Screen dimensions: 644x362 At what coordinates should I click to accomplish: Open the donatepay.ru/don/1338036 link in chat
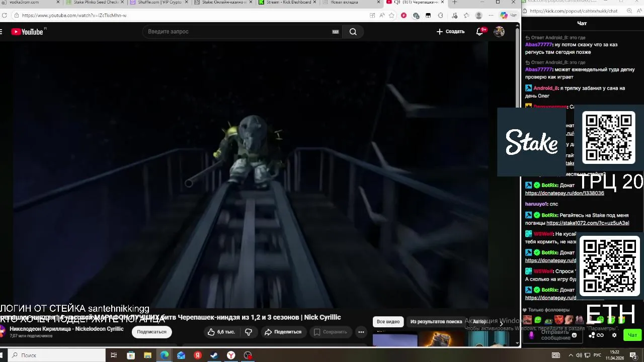click(x=565, y=193)
